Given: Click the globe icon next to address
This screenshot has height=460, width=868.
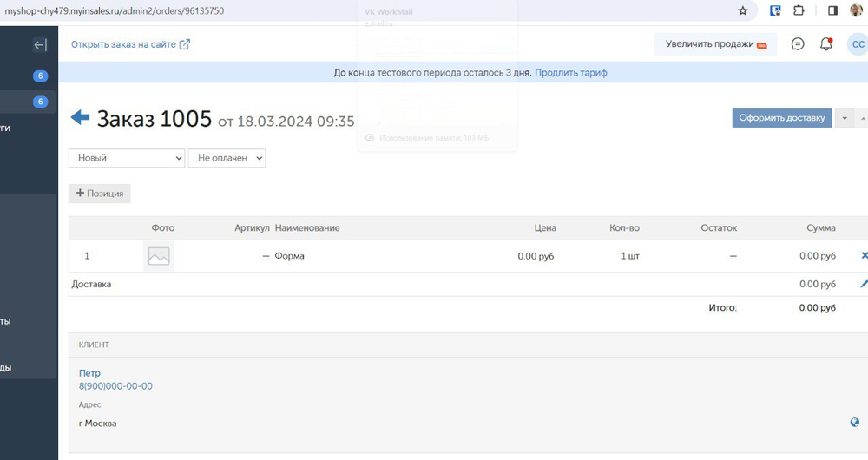Looking at the screenshot, I should pyautogui.click(x=855, y=423).
